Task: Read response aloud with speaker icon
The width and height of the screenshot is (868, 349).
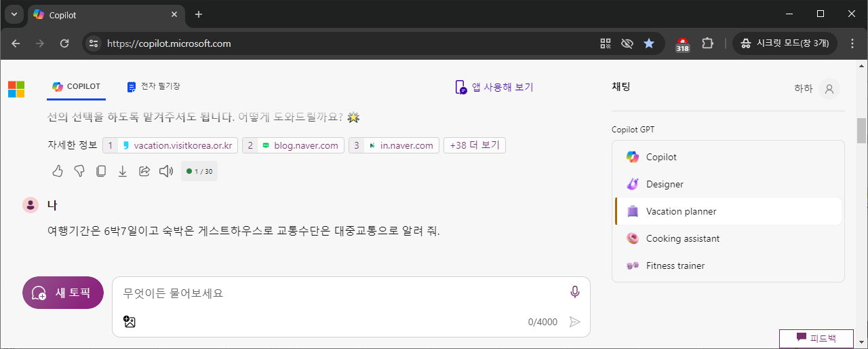Action: (x=166, y=171)
